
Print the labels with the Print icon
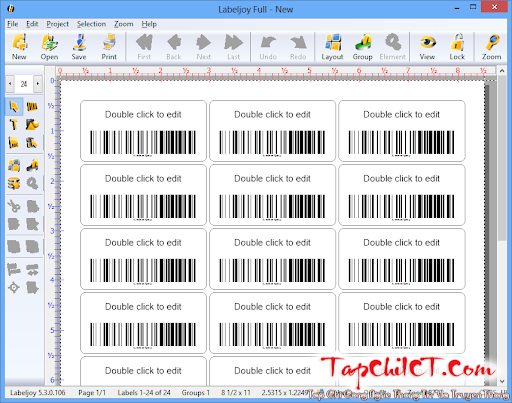109,47
